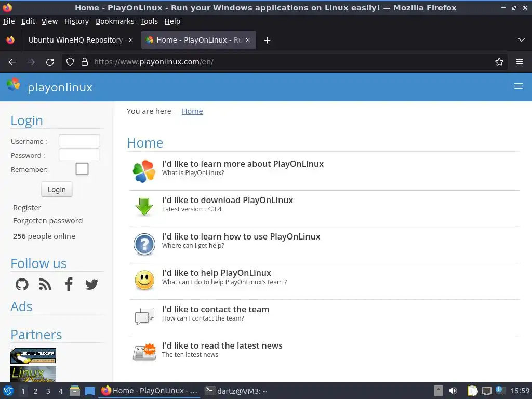Click the playonlinux header title text
The image size is (532, 399).
tap(60, 87)
